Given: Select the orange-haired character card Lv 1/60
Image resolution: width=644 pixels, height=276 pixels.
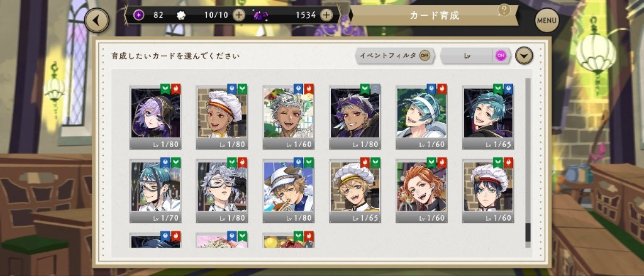Looking at the screenshot, I should (422, 191).
